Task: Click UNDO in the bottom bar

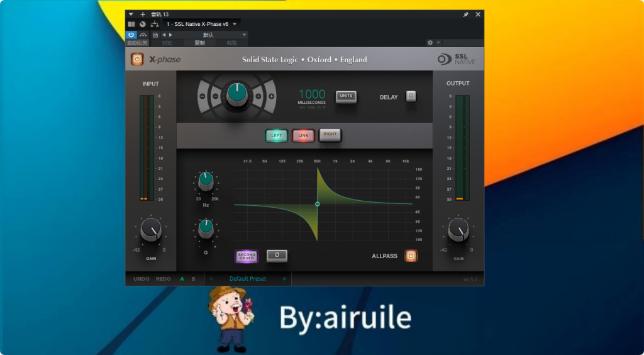Action: 142,279
